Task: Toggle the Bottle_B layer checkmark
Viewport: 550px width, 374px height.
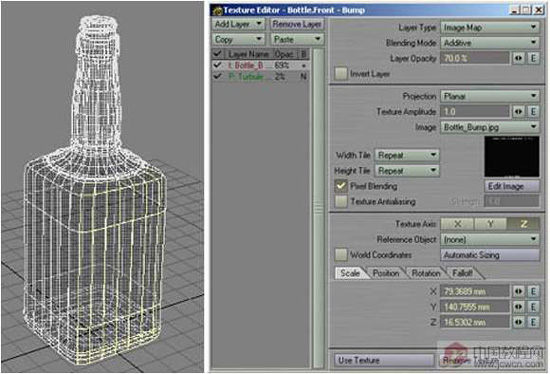Action: (x=217, y=65)
